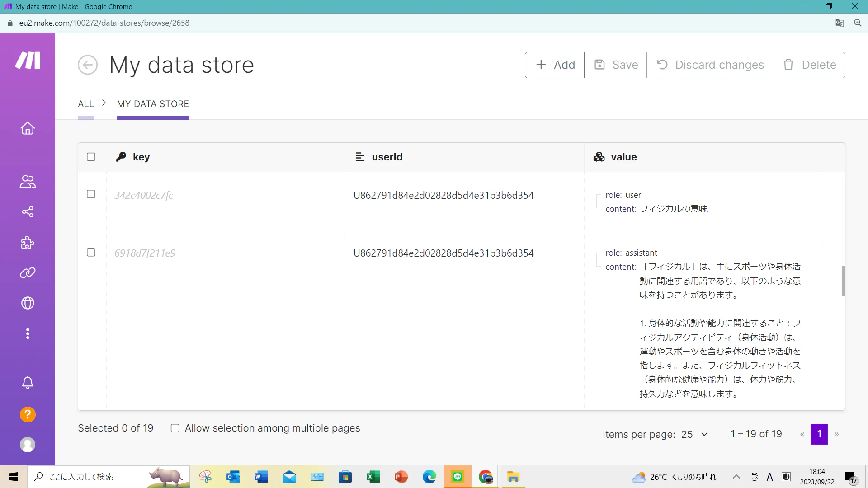The height and width of the screenshot is (488, 868).
Task: Open Microsoft Edge from the taskbar
Action: tap(429, 477)
